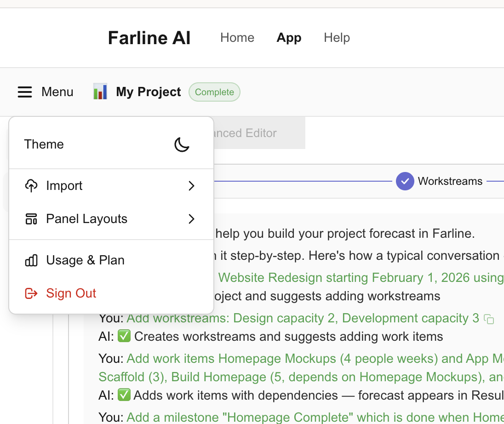This screenshot has height=424, width=504.
Task: Click the Import cloud upload icon
Action: click(31, 185)
